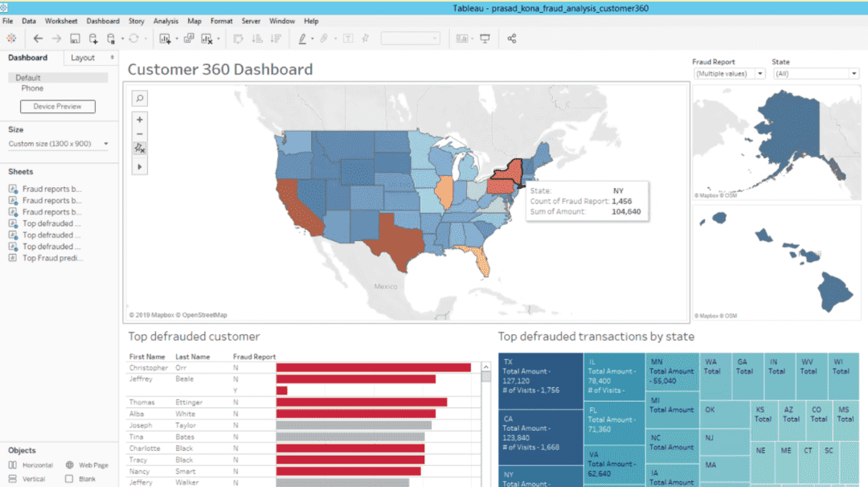The height and width of the screenshot is (487, 868).
Task: Click the Undo back arrow
Action: pyautogui.click(x=38, y=39)
